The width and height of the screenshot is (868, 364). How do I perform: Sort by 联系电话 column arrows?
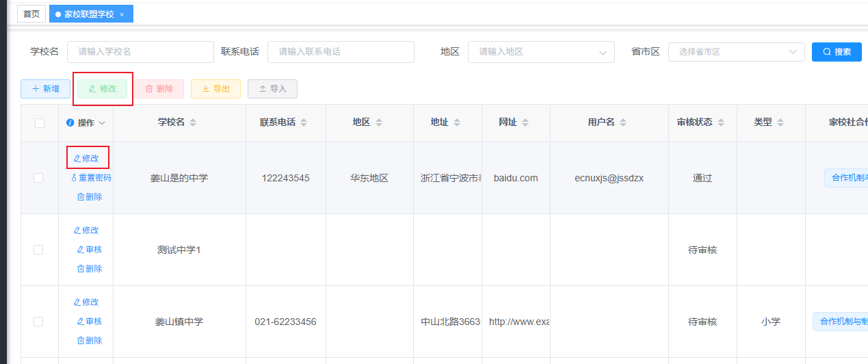click(304, 122)
